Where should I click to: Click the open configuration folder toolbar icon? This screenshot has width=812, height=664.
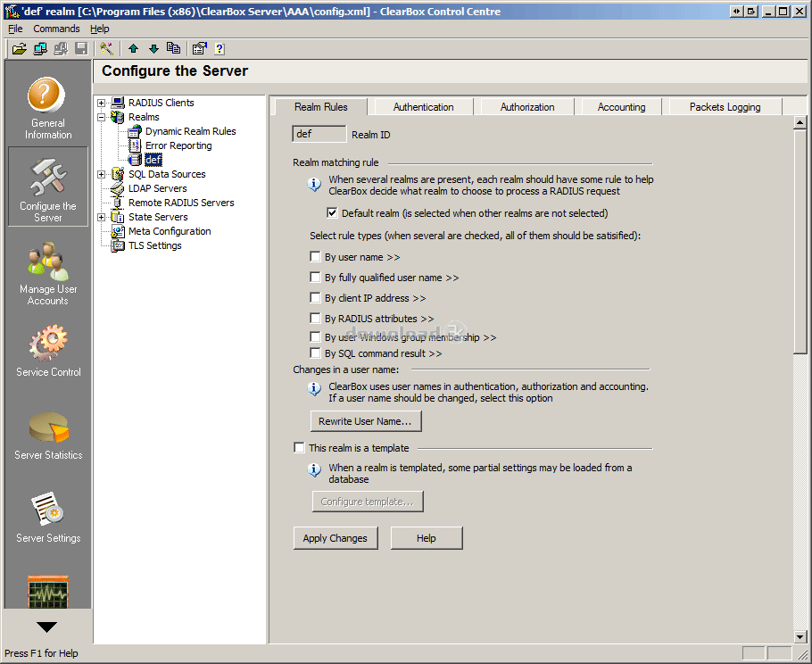coord(19,49)
